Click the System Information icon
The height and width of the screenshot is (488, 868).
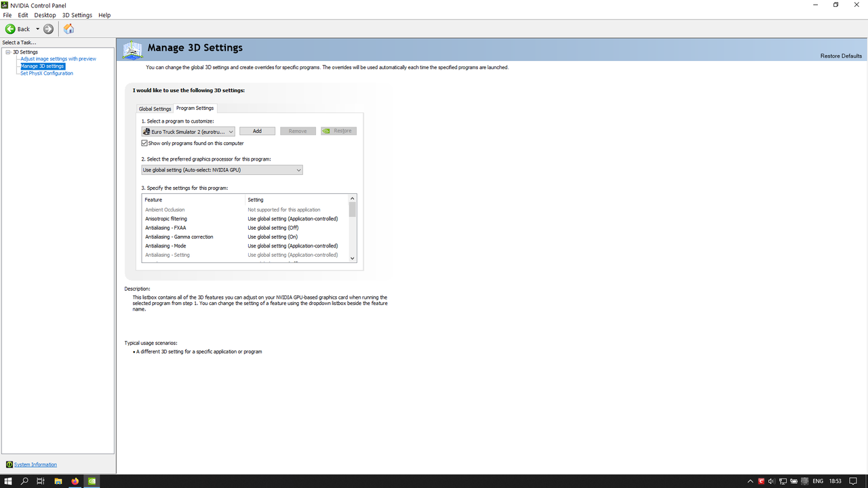coord(9,464)
